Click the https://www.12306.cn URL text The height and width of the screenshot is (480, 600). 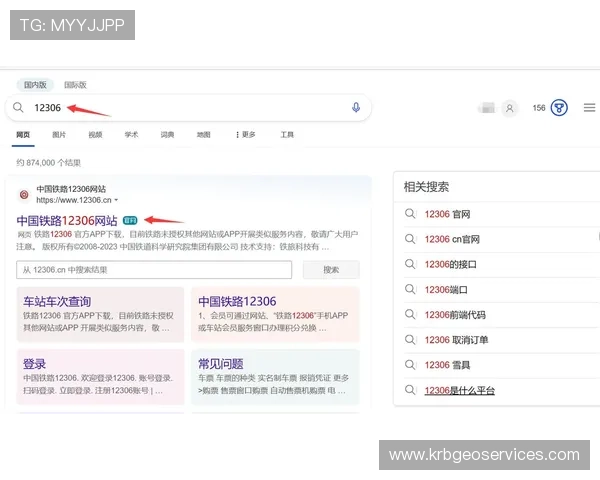[x=74, y=200]
